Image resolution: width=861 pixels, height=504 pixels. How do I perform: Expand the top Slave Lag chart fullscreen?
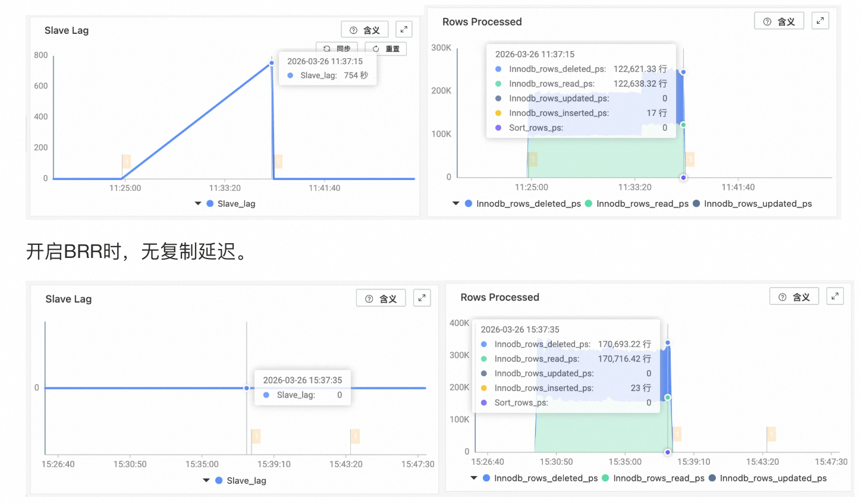click(404, 30)
